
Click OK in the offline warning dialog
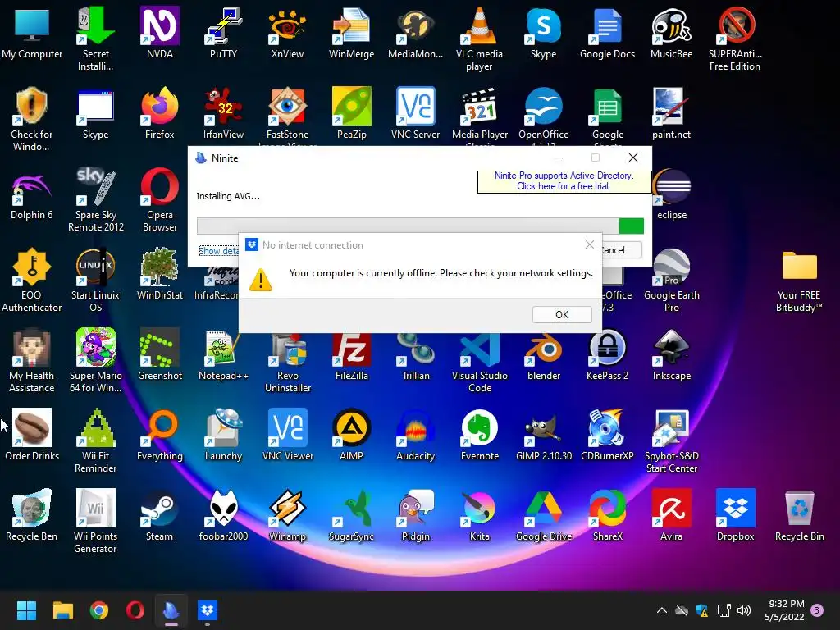pos(562,314)
